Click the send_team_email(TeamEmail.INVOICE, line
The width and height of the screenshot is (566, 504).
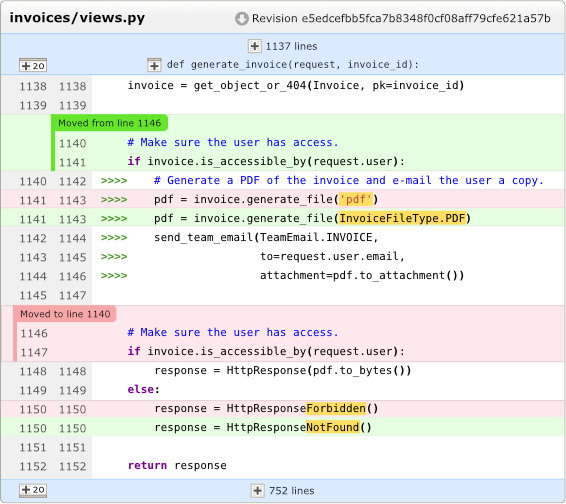(266, 238)
